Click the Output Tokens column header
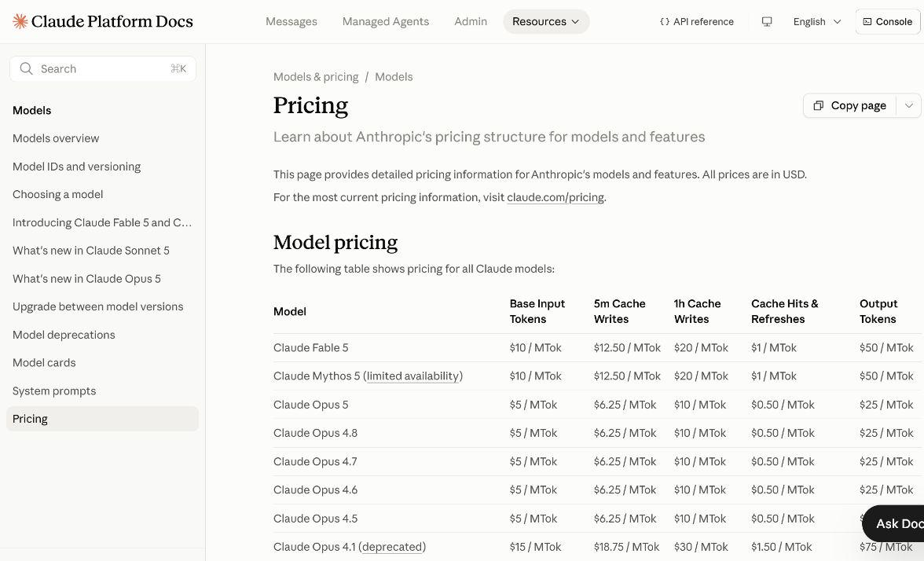This screenshot has width=924, height=561. pos(878,312)
